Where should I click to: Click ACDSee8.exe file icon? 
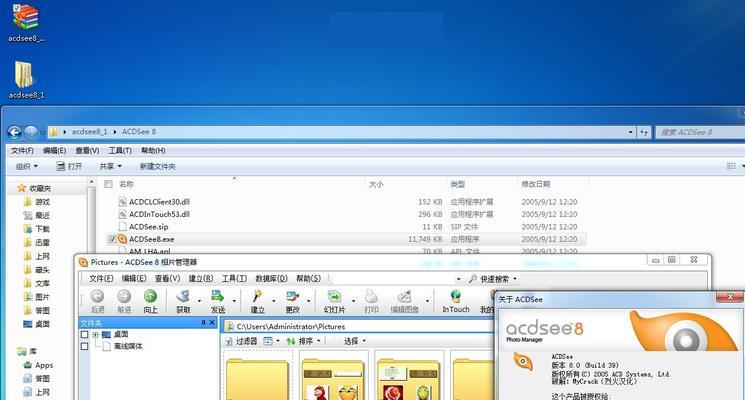click(x=122, y=239)
